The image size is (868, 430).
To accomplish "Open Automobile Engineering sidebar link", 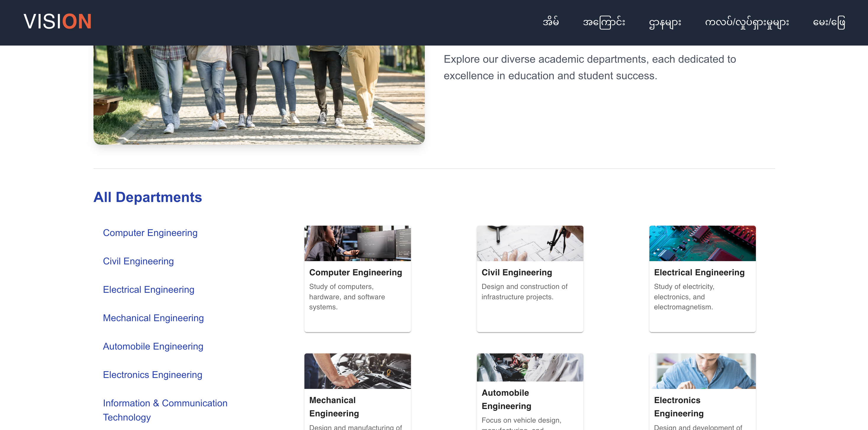I will coord(153,346).
